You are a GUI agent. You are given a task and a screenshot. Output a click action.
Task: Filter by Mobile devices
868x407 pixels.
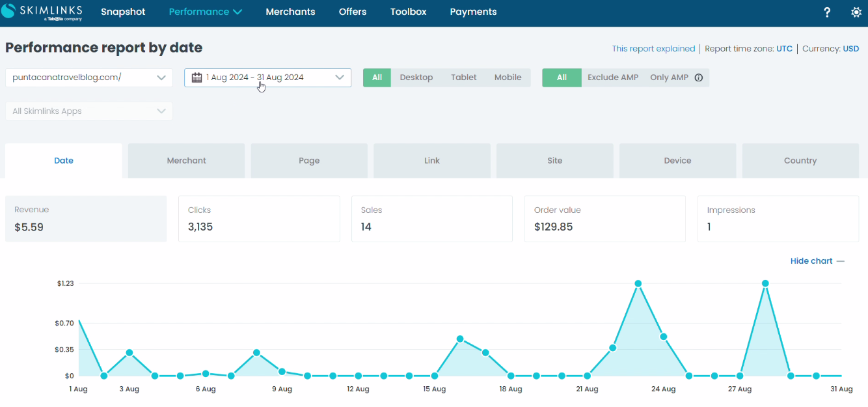click(508, 77)
